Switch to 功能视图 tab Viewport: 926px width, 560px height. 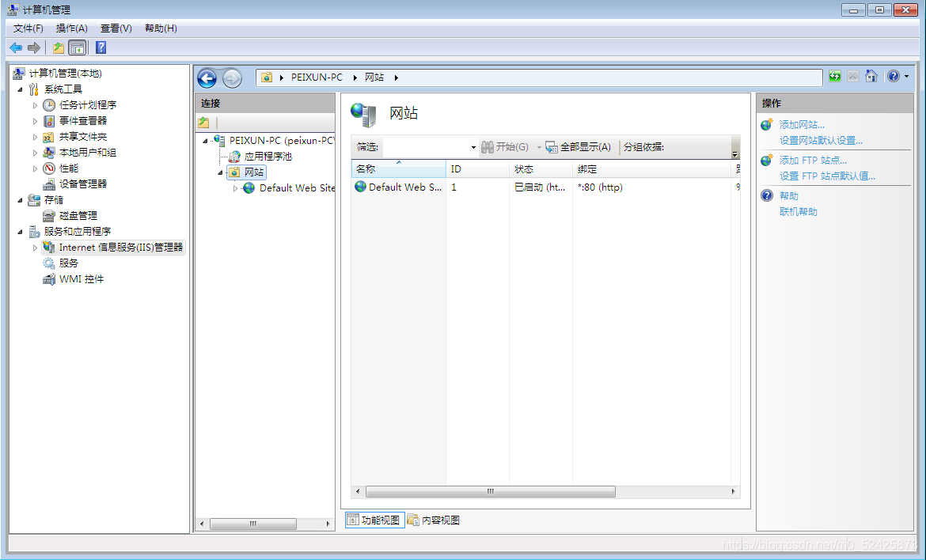click(x=375, y=520)
